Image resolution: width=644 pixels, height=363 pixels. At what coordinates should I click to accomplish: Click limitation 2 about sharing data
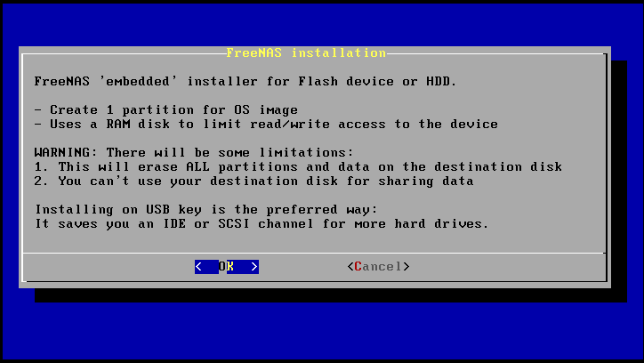254,181
